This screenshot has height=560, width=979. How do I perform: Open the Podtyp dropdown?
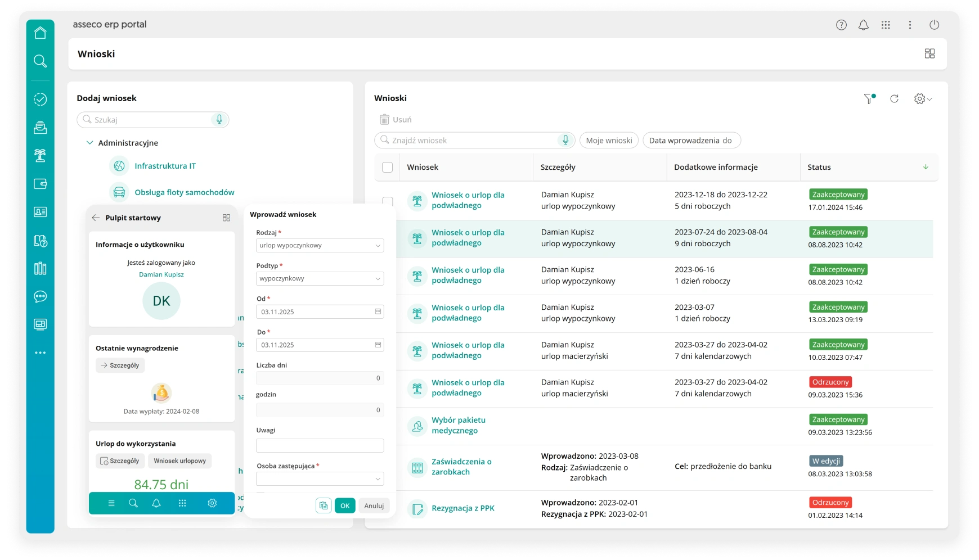pos(320,279)
